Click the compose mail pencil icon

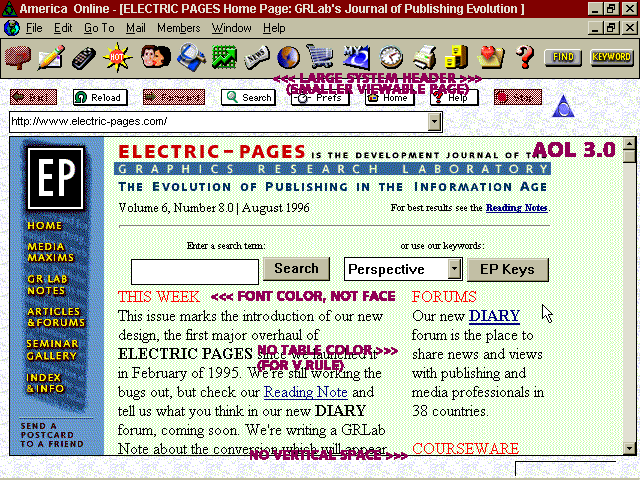click(x=51, y=57)
